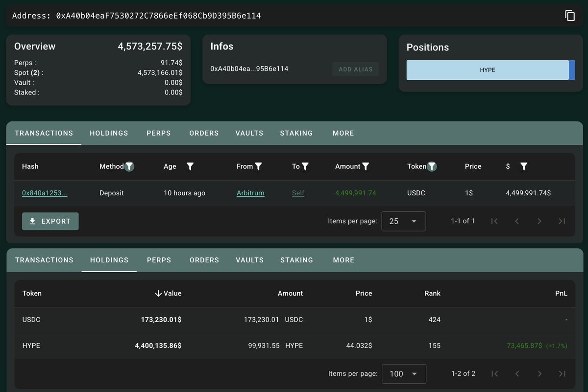
Task: Open the From column filter
Action: [258, 166]
